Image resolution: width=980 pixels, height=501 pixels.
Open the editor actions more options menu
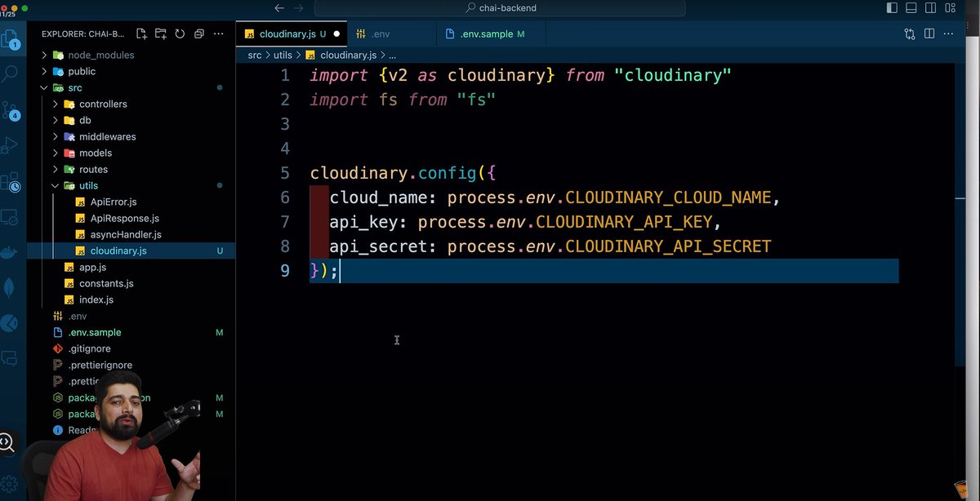949,33
